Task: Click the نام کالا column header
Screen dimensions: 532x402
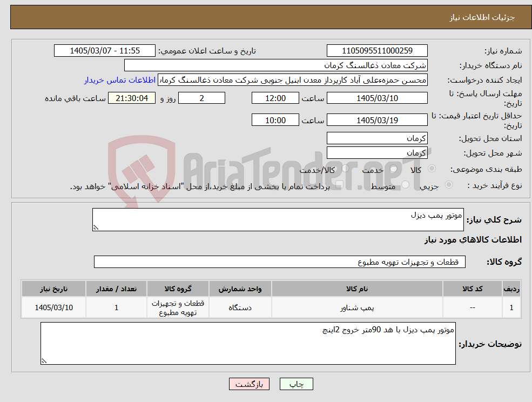Action: click(x=357, y=289)
